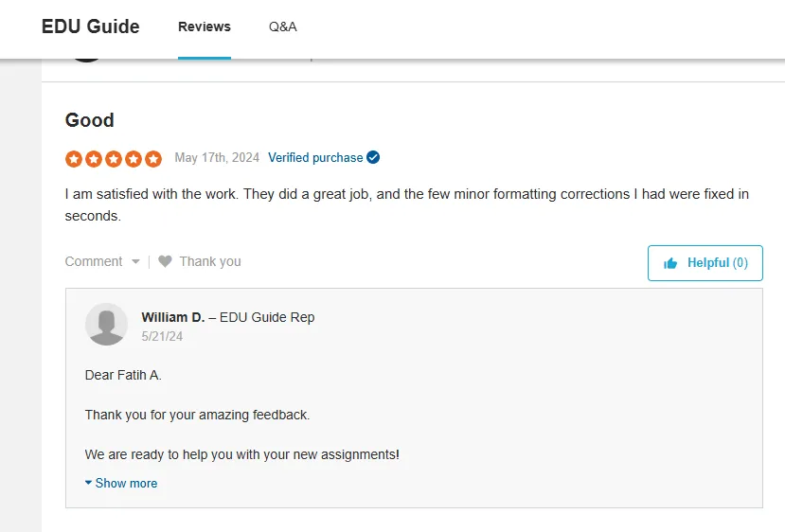Switch to the Q&A tab
Image resolution: width=785 pixels, height=532 pixels.
(283, 27)
